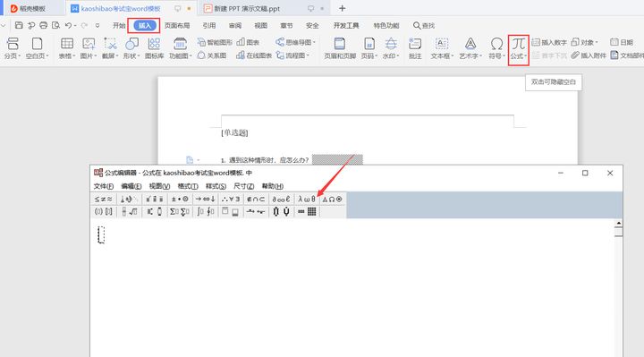Click the 图表 chart button
This screenshot has height=357, width=644.
248,42
